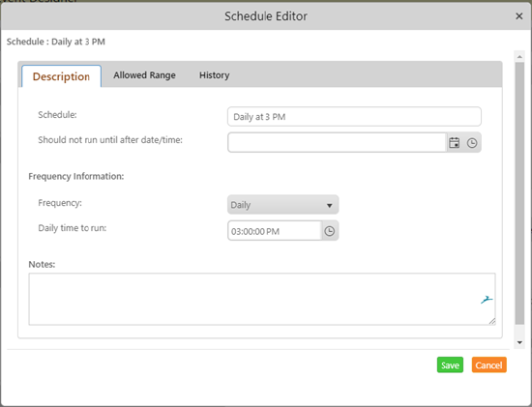Click the Notes resize grip handle
This screenshot has width=532, height=407.
point(492,321)
